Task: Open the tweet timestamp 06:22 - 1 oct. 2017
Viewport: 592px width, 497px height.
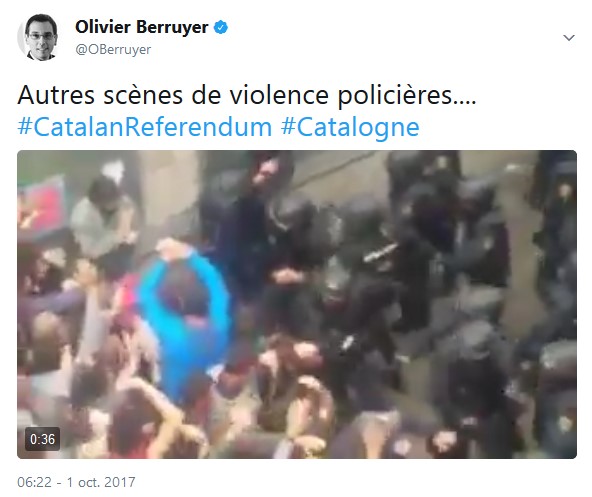Action: (76, 482)
